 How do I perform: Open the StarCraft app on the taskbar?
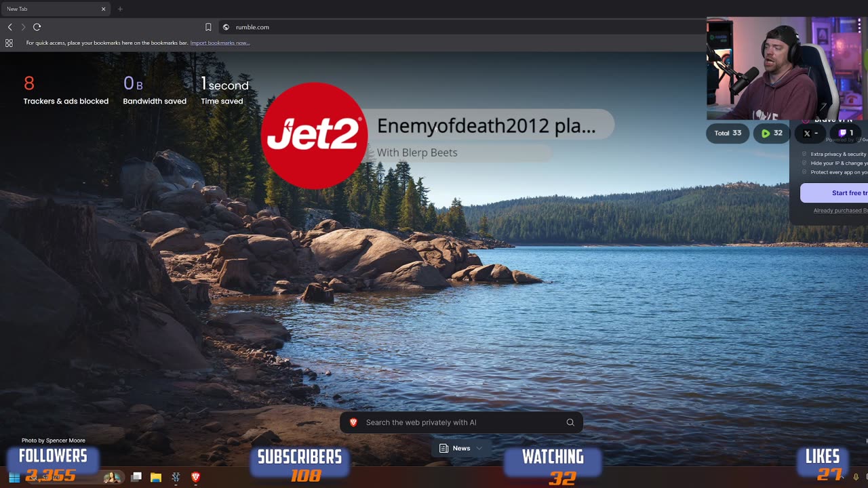(x=176, y=477)
